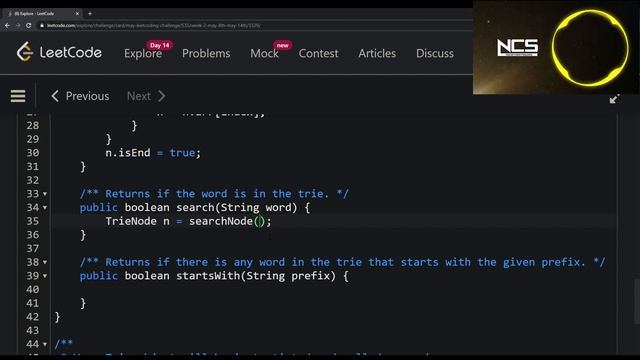Go to the Previous challenge
Image resolution: width=640 pixels, height=360 pixels.
(80, 96)
